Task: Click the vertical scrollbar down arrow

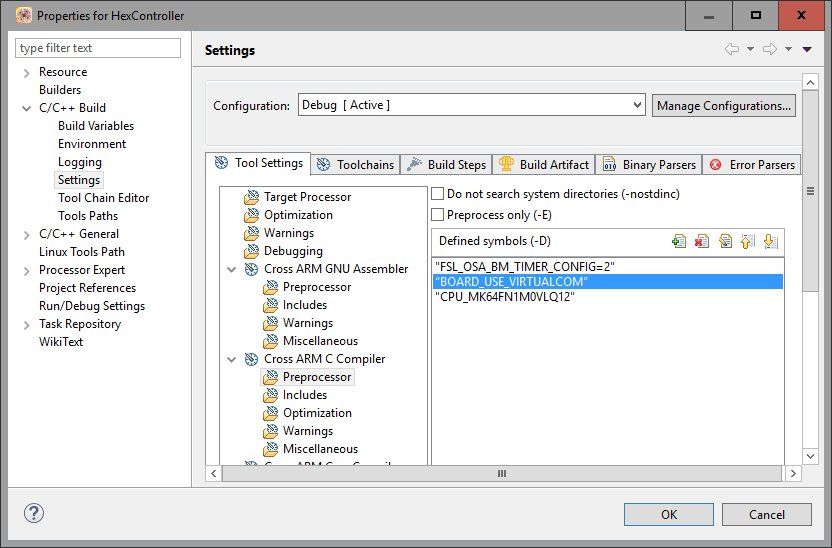Action: (x=810, y=456)
